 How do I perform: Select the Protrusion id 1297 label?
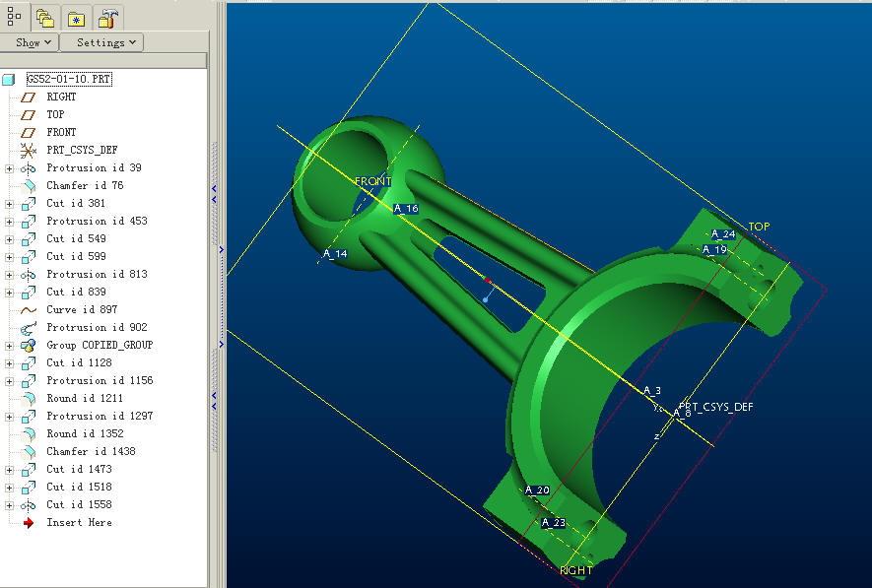[x=100, y=416]
